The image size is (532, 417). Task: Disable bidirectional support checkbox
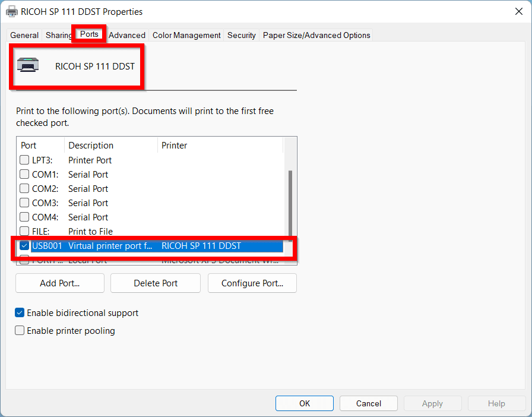[20, 312]
